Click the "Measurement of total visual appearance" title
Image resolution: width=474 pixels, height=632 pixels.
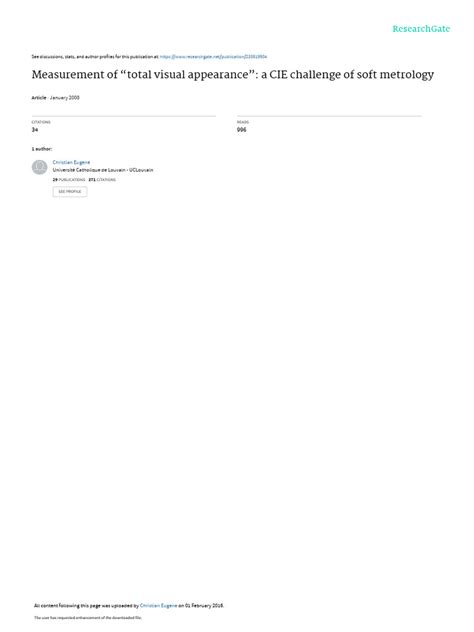click(x=233, y=75)
